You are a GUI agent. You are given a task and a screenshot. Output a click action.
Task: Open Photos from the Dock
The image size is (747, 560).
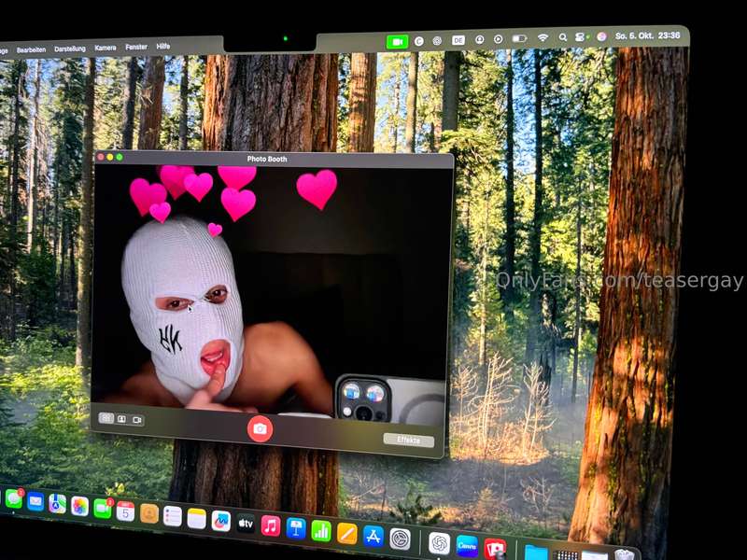click(x=79, y=506)
